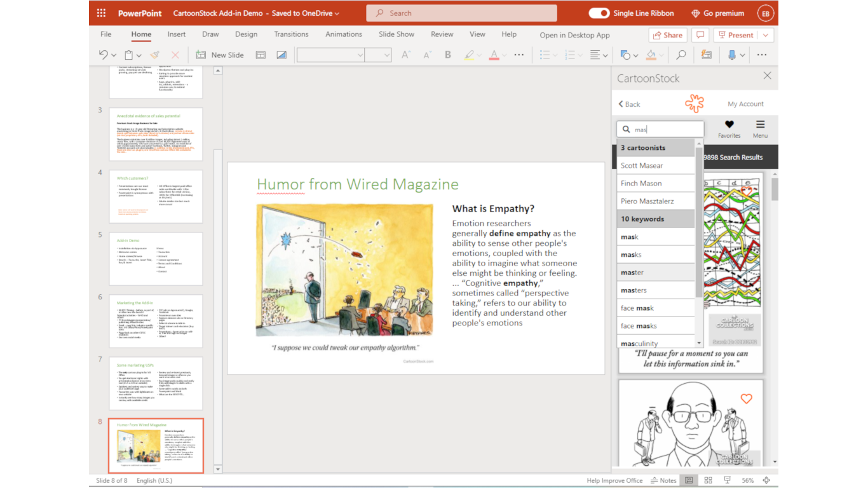Switch to Slide Sorter grid view
Viewport: 868px width, 488px height.
[x=708, y=480]
